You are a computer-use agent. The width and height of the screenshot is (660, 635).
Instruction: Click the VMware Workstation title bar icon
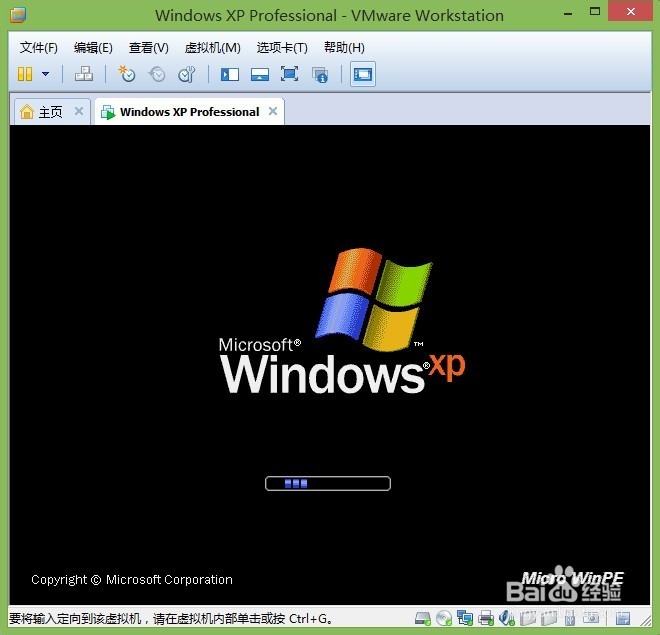tap(18, 15)
